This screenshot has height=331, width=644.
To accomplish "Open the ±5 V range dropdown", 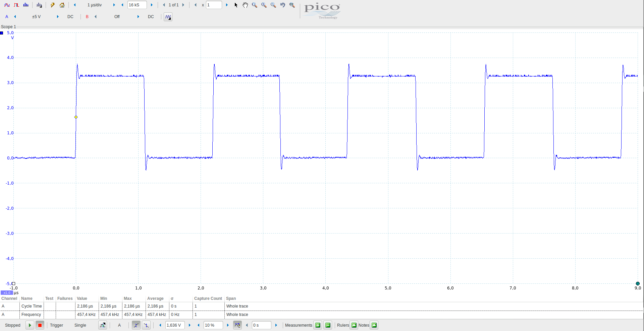I will click(x=37, y=17).
